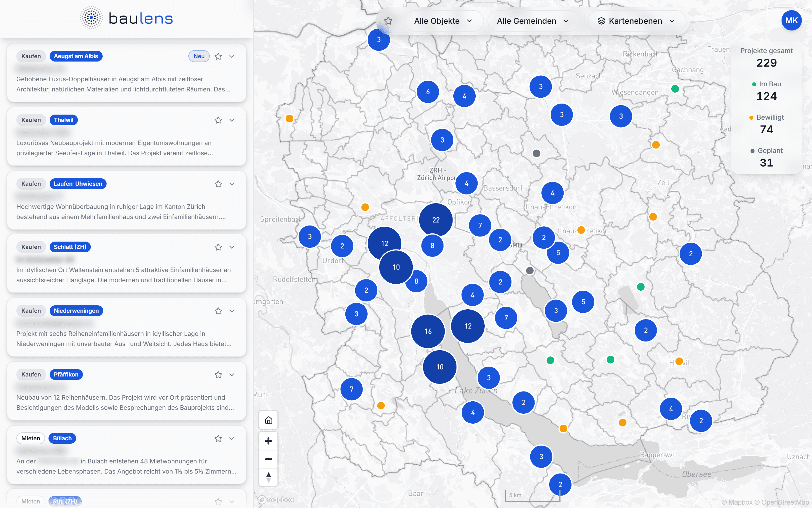Zoom in on the map with plus
Viewport: 812px width, 508px height.
point(268,441)
